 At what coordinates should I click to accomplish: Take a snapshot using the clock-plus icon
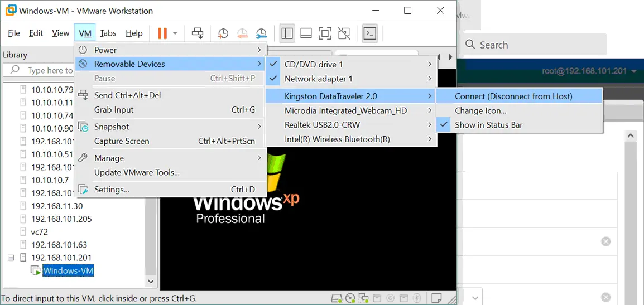coord(223,33)
